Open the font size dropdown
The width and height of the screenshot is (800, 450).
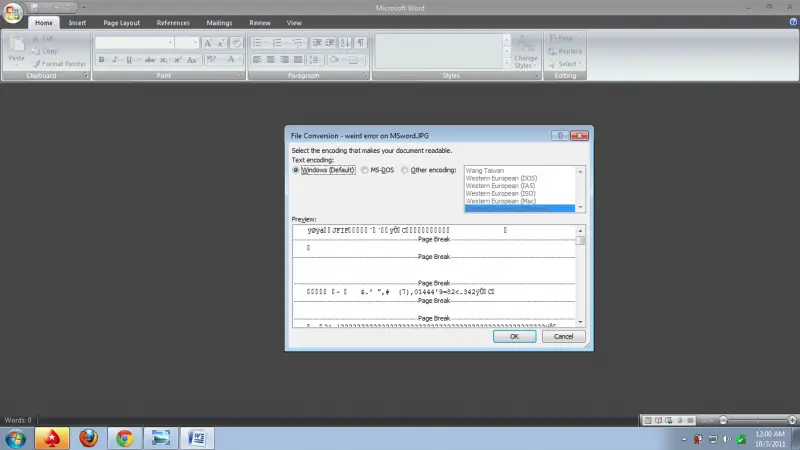tap(194, 43)
